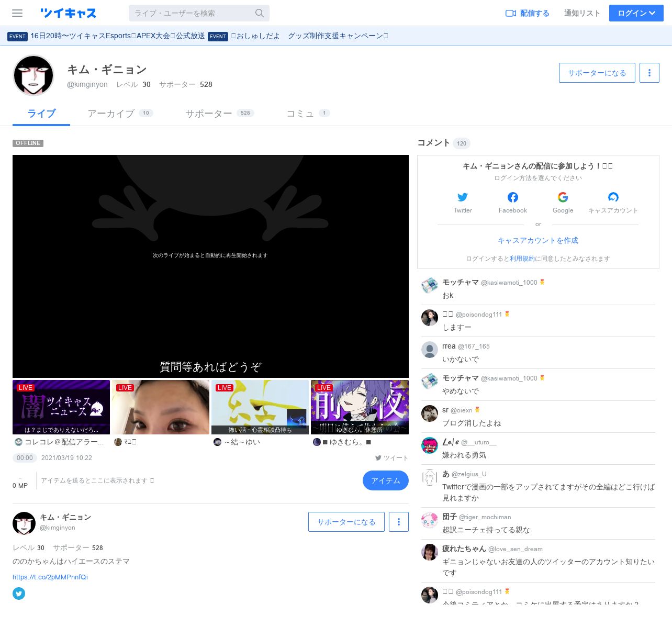Open the ゆきむら live stream thumbnail
Viewport: 672px width, 638px height.
click(x=360, y=407)
